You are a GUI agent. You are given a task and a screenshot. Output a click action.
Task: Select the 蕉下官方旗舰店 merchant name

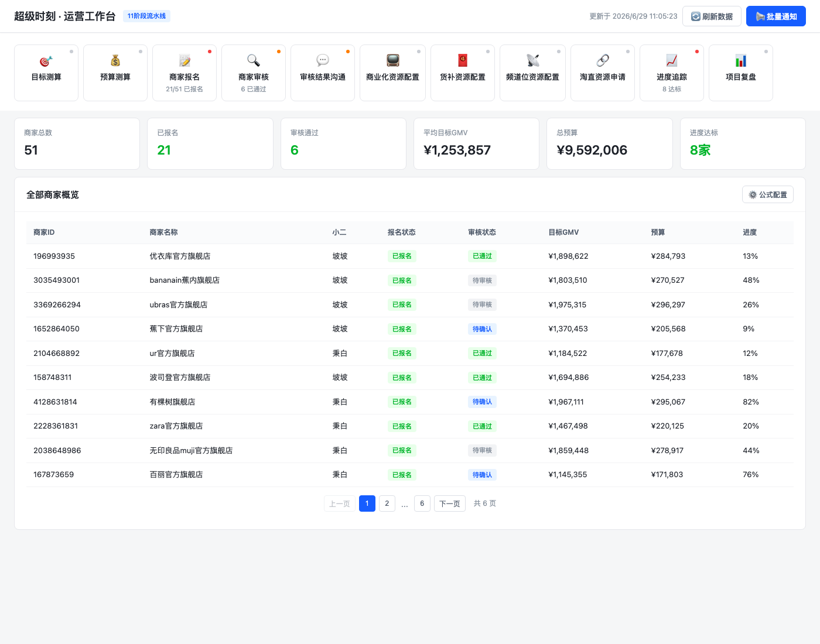click(x=176, y=329)
